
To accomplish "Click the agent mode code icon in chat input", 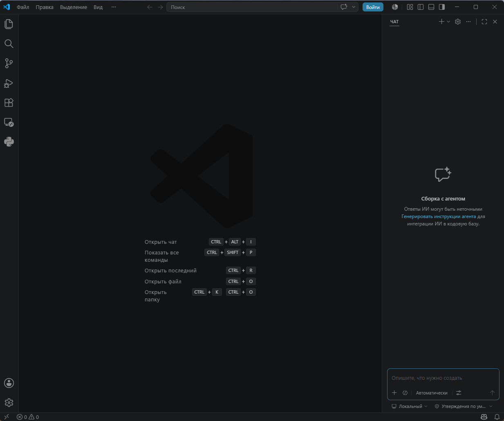I will (x=405, y=393).
